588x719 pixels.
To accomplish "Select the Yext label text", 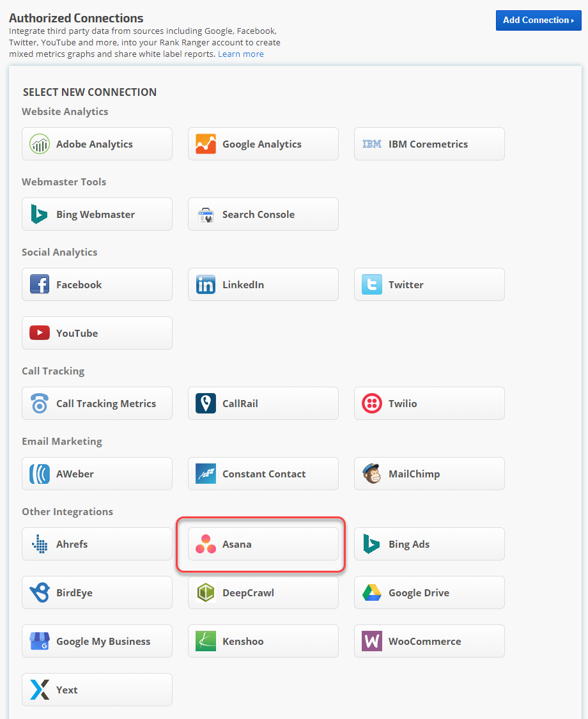I will pos(67,690).
